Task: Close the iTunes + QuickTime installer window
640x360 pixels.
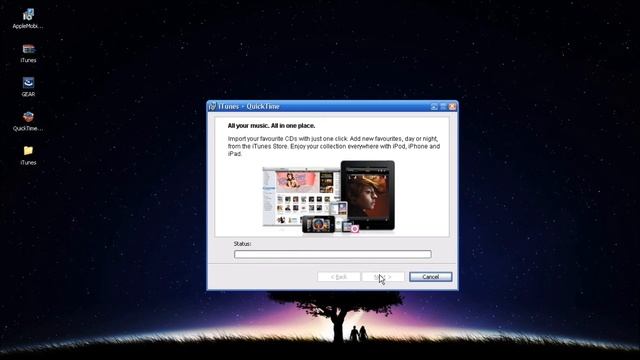Action: pos(452,107)
